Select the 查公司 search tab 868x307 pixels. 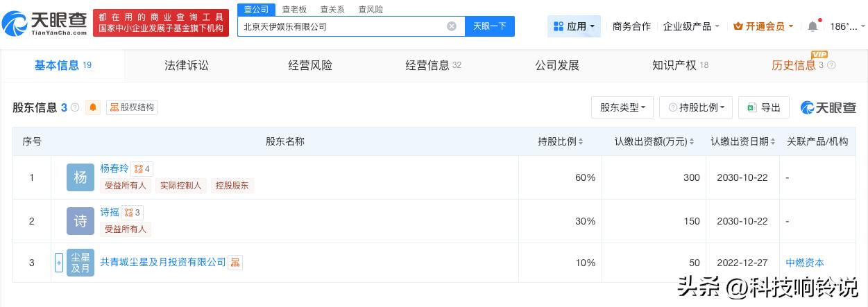pyautogui.click(x=255, y=9)
